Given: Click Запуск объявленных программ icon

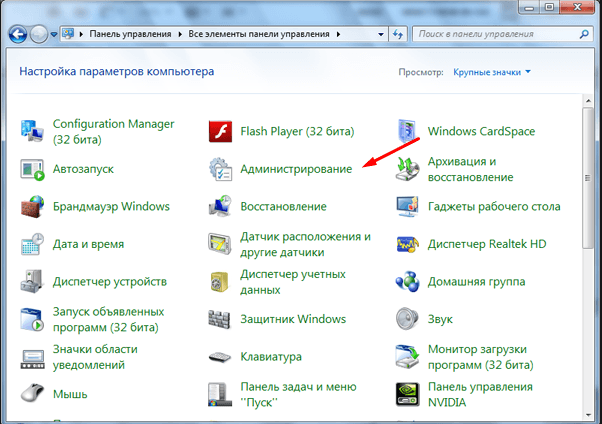Looking at the screenshot, I should tap(33, 320).
